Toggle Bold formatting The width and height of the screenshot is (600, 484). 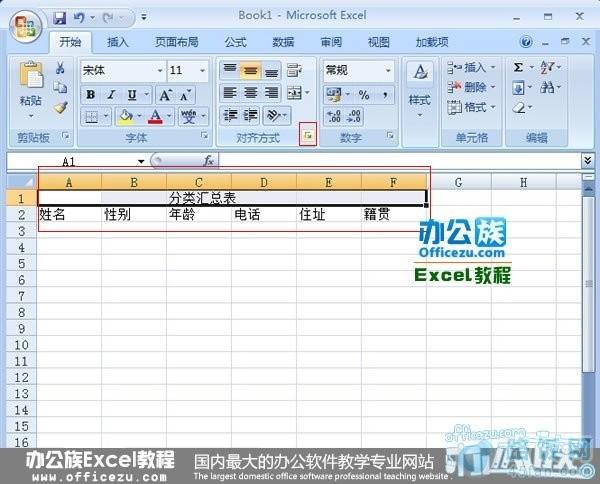(x=91, y=95)
